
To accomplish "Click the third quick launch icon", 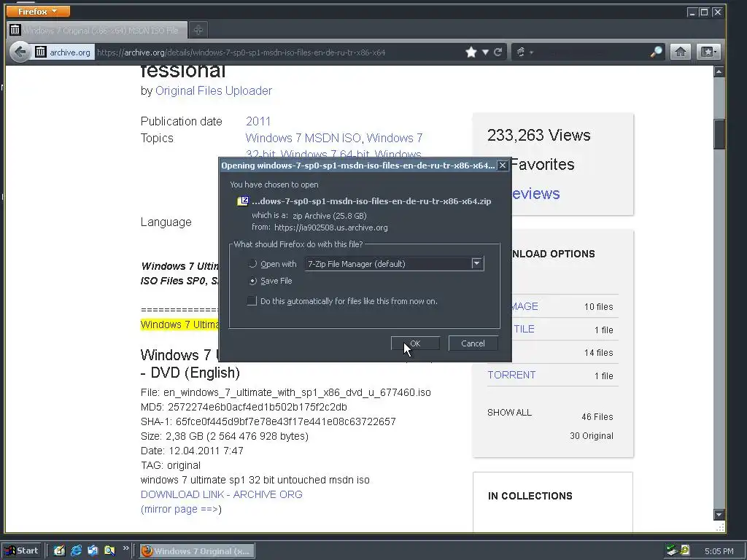I will click(93, 551).
